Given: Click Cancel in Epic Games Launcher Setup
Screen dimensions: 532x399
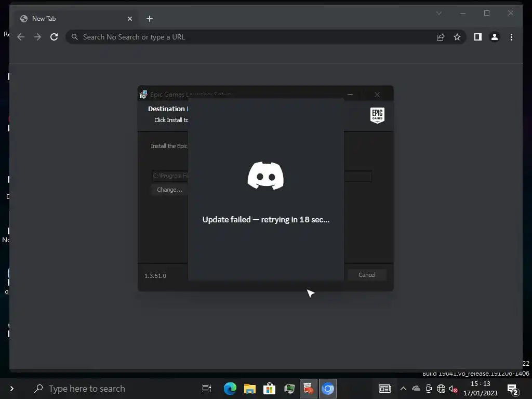Looking at the screenshot, I should tap(367, 275).
